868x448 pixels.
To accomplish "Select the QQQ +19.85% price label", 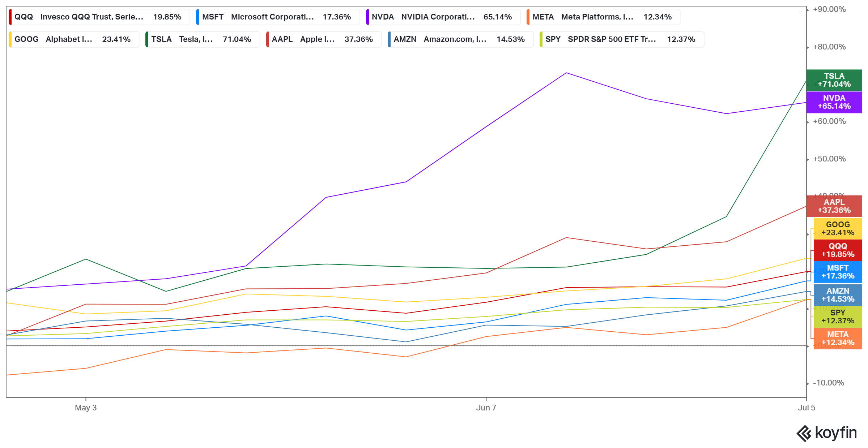I will point(838,250).
